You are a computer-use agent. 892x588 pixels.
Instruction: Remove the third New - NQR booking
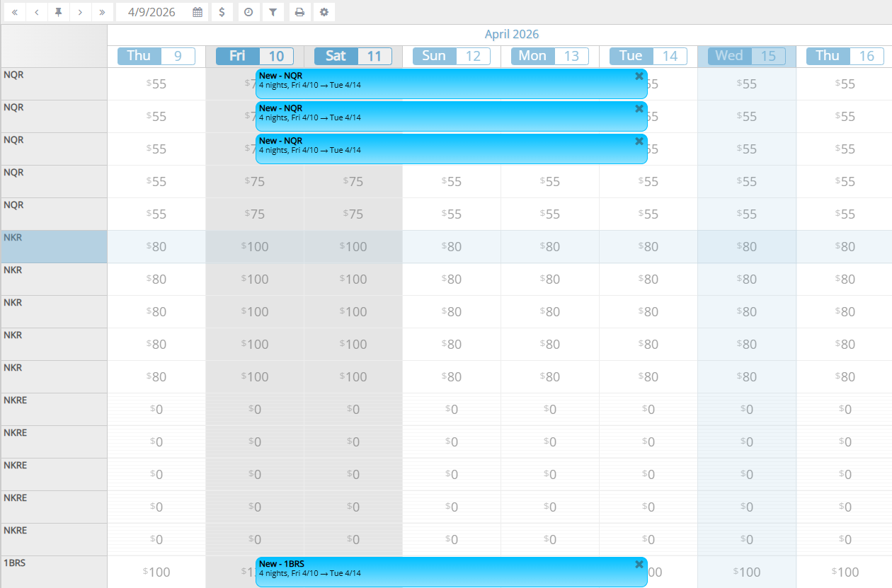pyautogui.click(x=639, y=142)
